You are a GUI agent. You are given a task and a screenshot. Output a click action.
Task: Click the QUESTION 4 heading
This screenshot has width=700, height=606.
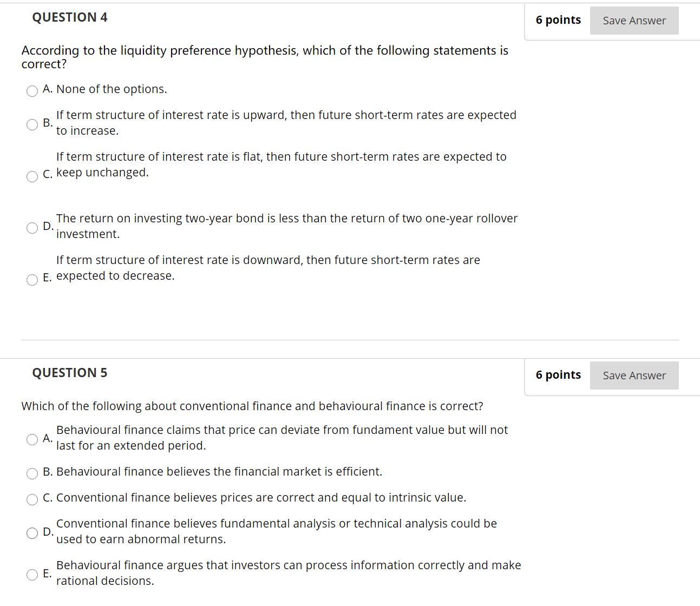tap(69, 17)
